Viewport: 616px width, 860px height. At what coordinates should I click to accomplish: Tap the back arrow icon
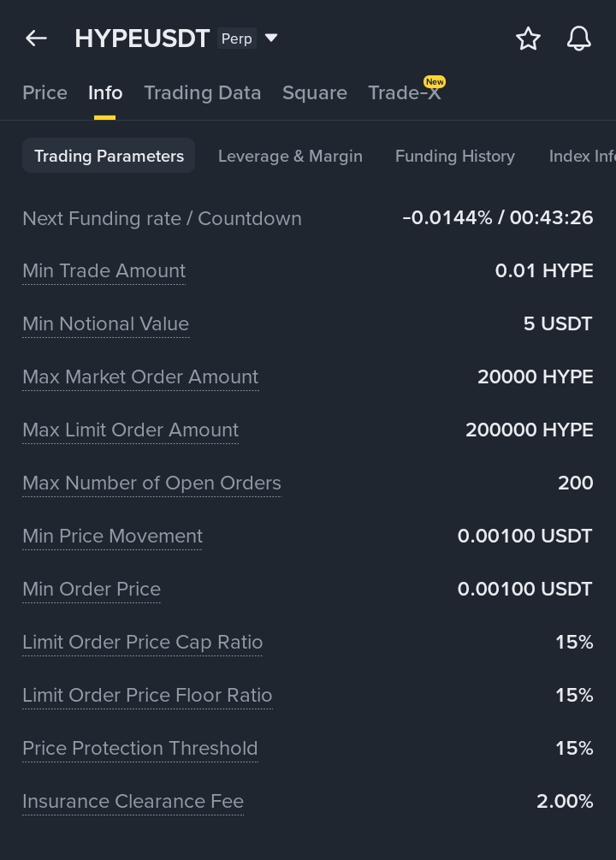[36, 39]
